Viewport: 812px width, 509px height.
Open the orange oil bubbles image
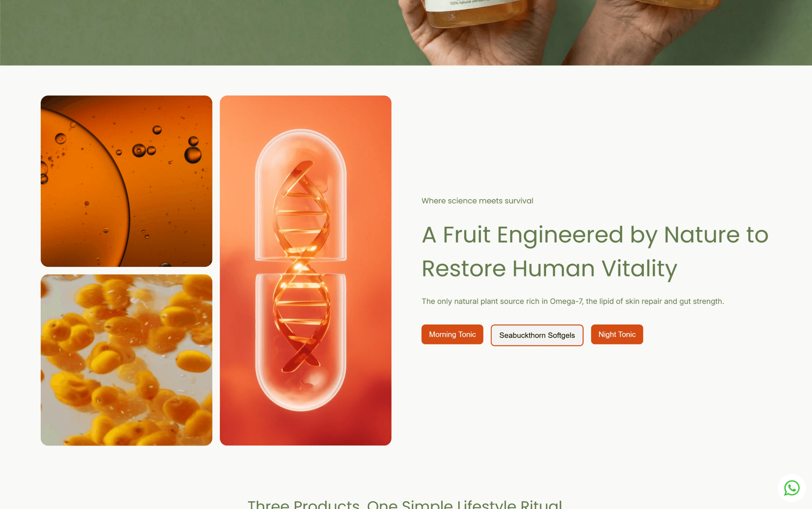point(126,181)
